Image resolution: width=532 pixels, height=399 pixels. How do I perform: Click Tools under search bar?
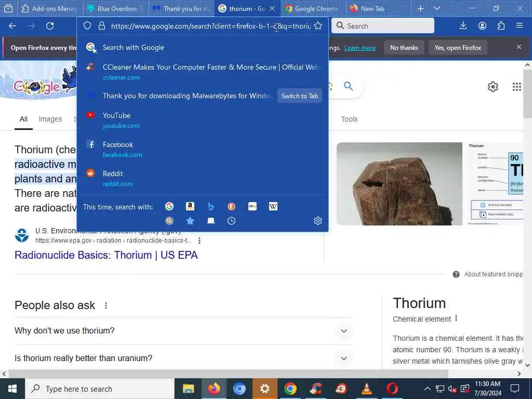[x=349, y=119]
